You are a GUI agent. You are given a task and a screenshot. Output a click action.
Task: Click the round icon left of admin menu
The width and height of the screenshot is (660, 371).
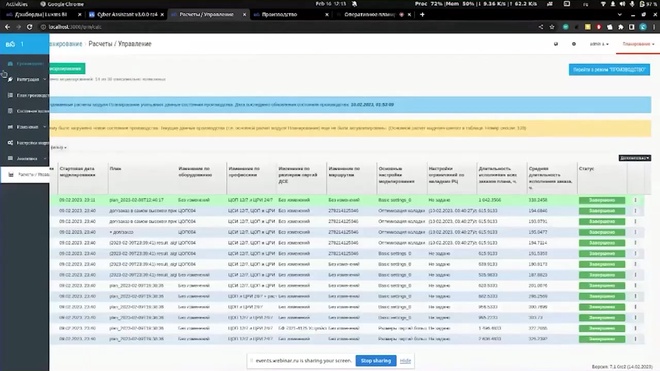(x=574, y=44)
